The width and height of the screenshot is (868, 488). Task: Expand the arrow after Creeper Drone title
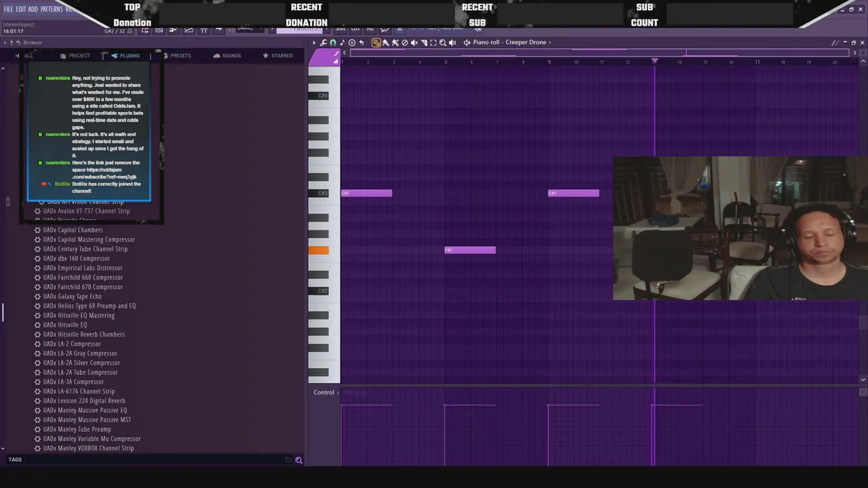550,43
